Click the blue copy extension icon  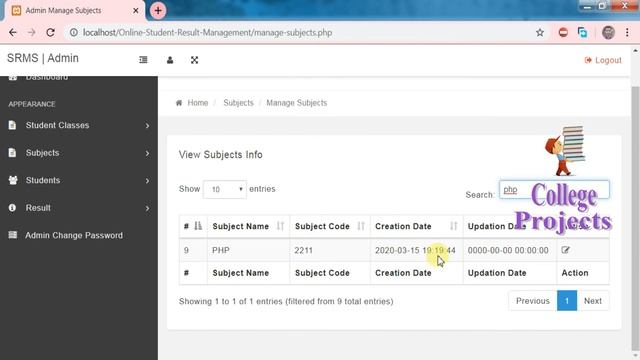coord(582,32)
